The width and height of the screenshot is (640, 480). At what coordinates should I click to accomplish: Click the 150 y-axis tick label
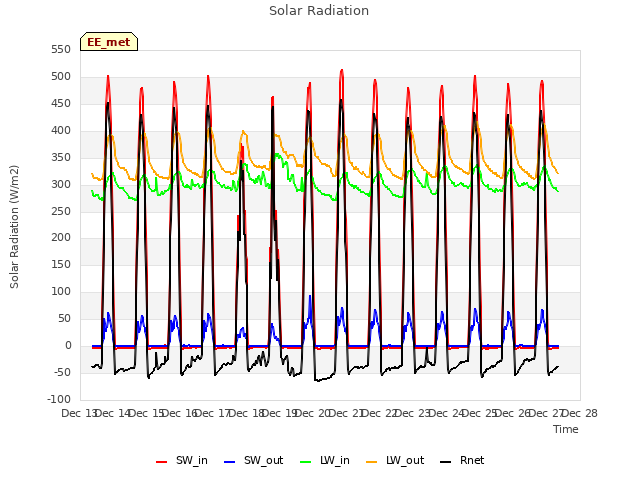tap(61, 264)
